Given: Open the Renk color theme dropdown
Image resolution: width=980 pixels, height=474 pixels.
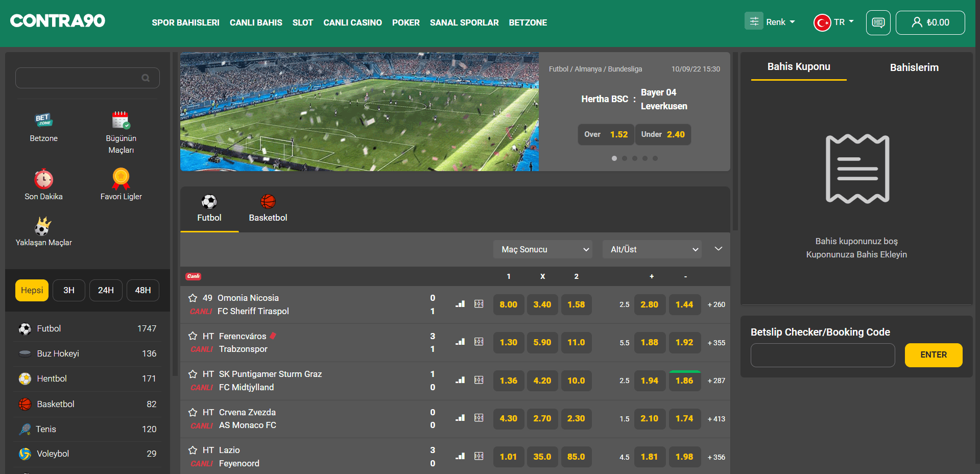Looking at the screenshot, I should [770, 22].
